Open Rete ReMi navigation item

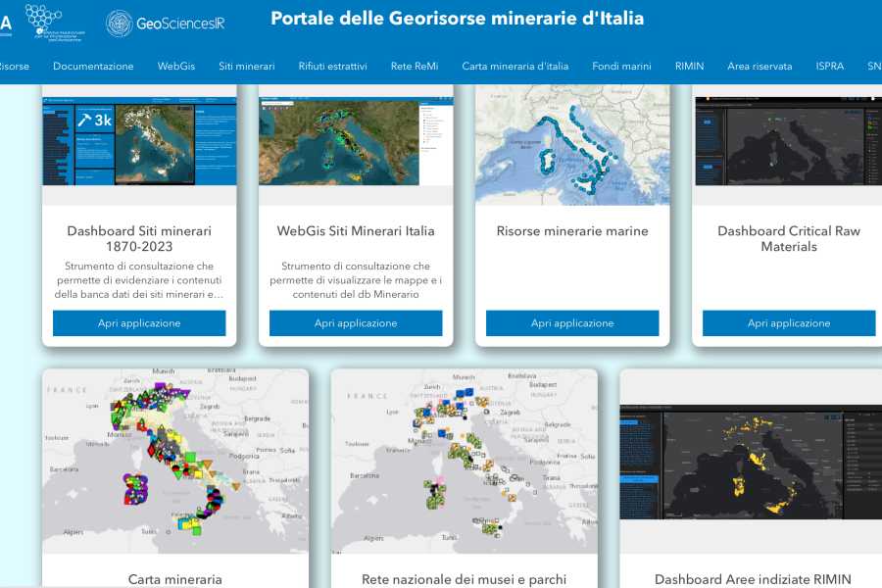click(415, 67)
